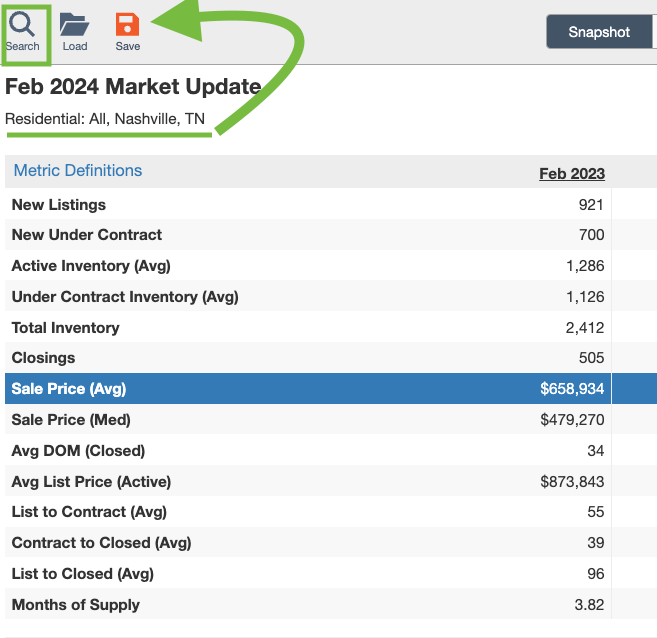Image resolution: width=657 pixels, height=638 pixels.
Task: Click the Search magnifying glass icon
Action: (x=22, y=24)
